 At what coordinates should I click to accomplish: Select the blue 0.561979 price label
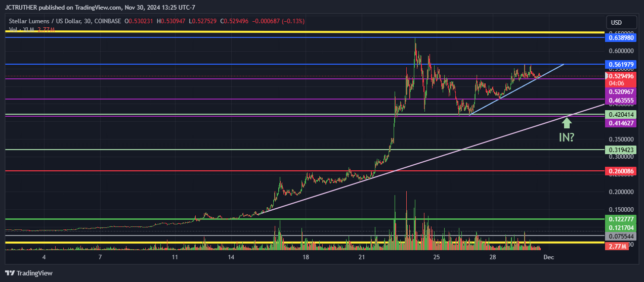621,65
